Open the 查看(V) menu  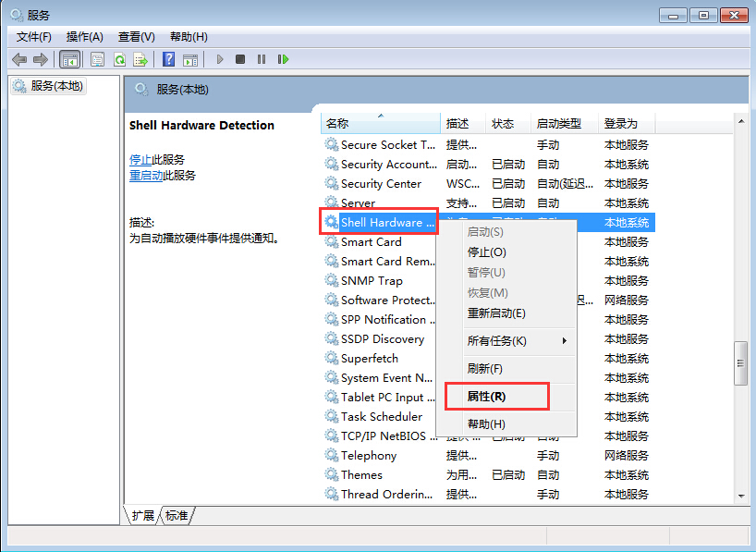[136, 37]
